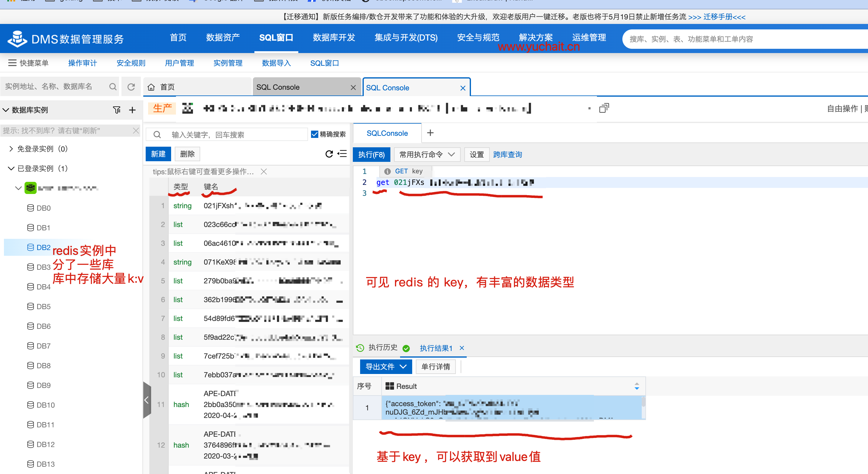Image resolution: width=868 pixels, height=474 pixels.
Task: Click the search magnifier in instance field
Action: [x=113, y=87]
